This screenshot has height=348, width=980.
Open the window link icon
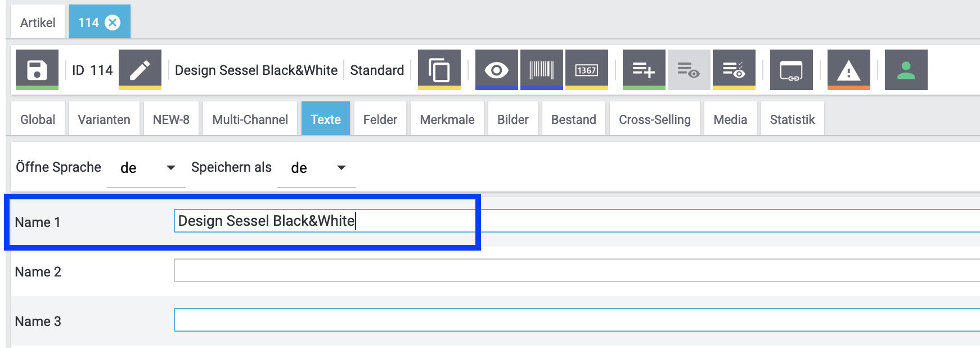pos(792,70)
